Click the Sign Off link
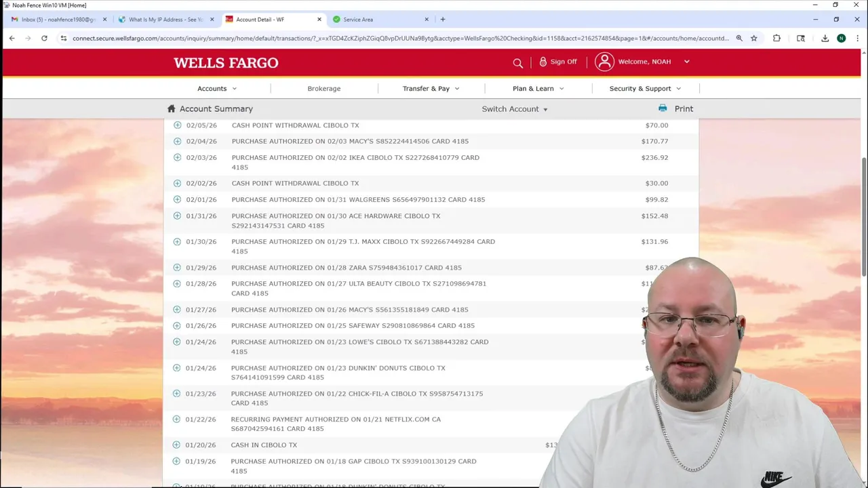The image size is (868, 488). (564, 62)
